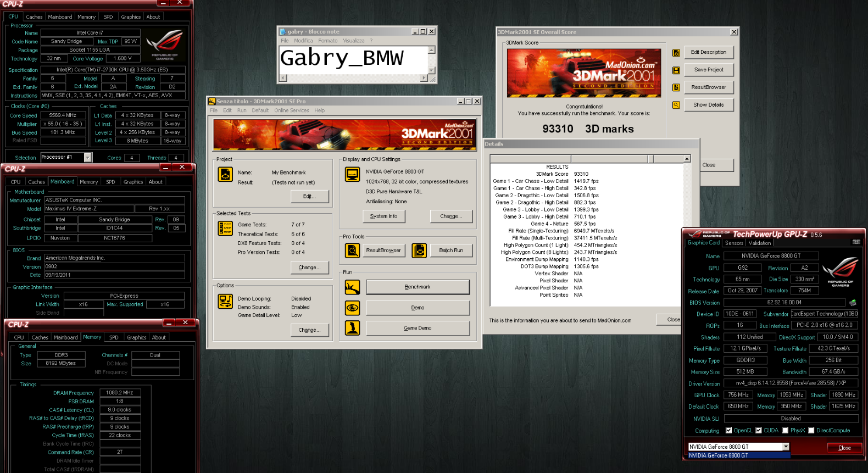
Task: Click the Show Details button
Action: pos(709,105)
